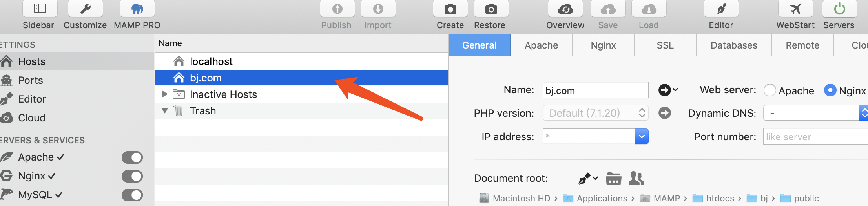Switch to the Databases tab
This screenshot has height=206, width=868.
click(734, 45)
